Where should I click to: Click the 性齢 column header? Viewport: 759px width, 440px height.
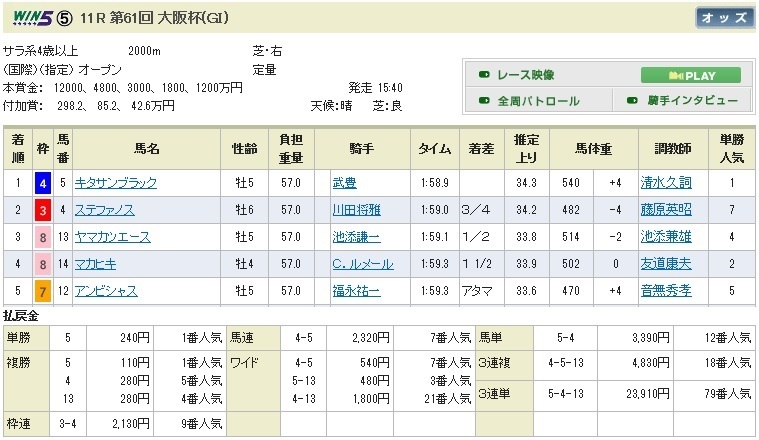[244, 149]
